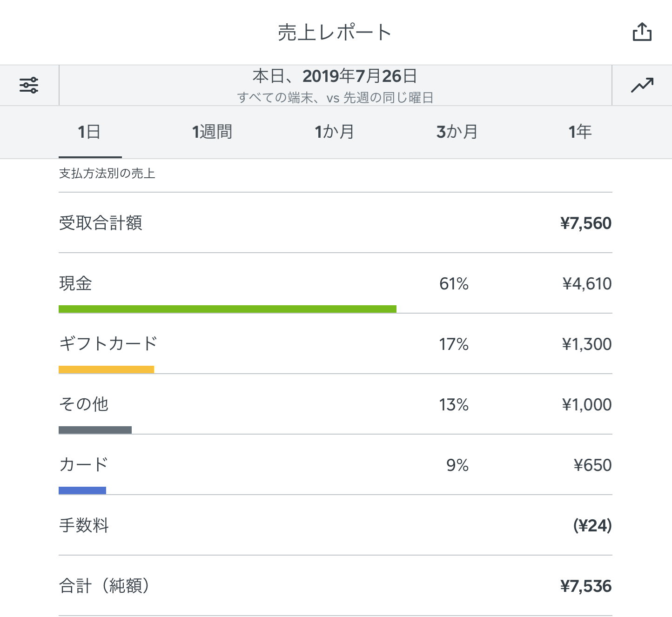This screenshot has width=672, height=617.
Task: Open the report filter settings
Action: [x=29, y=85]
